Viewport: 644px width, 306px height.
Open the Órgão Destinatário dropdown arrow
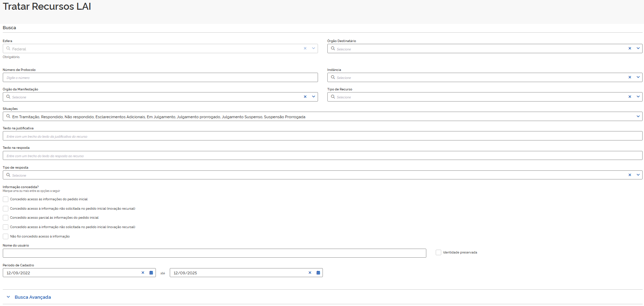[638, 49]
